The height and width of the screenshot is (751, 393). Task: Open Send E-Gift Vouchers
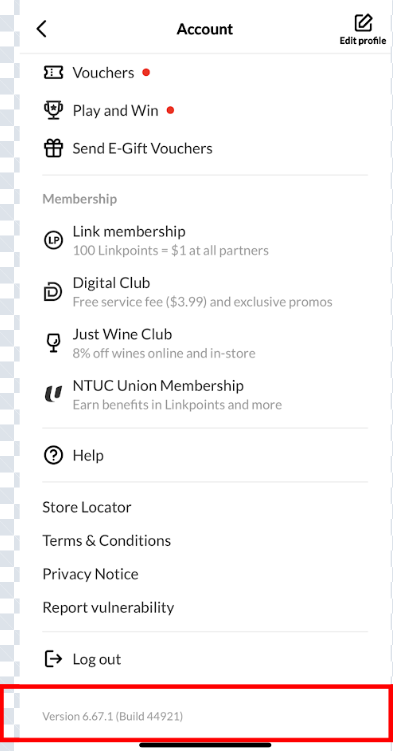(x=205, y=148)
